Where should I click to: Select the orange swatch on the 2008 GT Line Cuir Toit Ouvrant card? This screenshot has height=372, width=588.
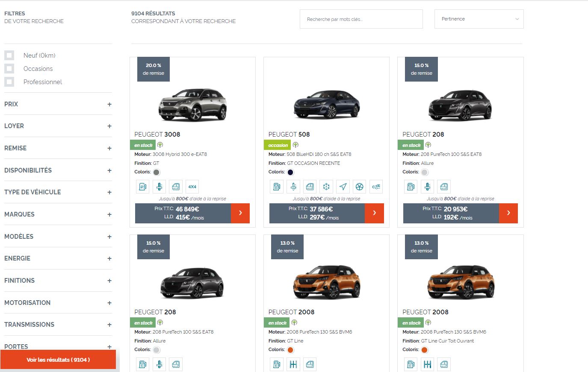(x=425, y=350)
